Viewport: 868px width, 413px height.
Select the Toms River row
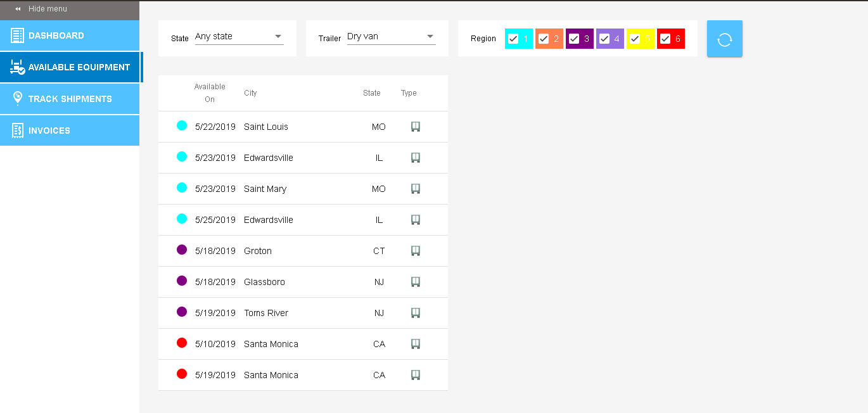click(266, 313)
